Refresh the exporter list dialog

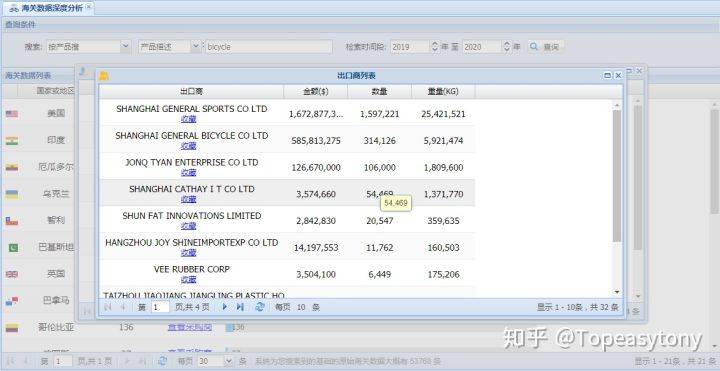(260, 307)
